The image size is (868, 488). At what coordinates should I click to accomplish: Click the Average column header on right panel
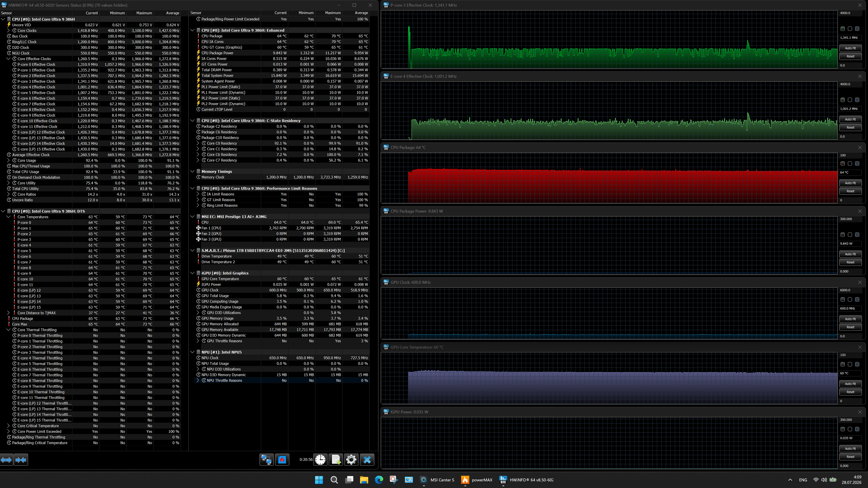(x=361, y=13)
